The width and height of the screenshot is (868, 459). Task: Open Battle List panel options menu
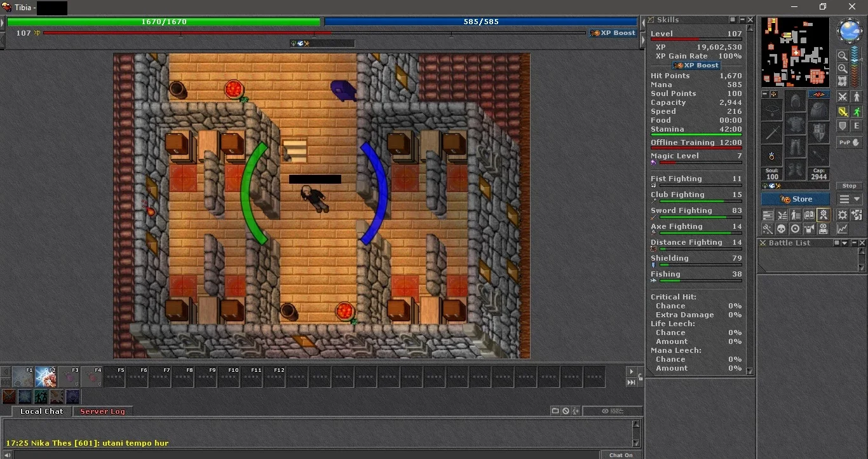pos(836,243)
